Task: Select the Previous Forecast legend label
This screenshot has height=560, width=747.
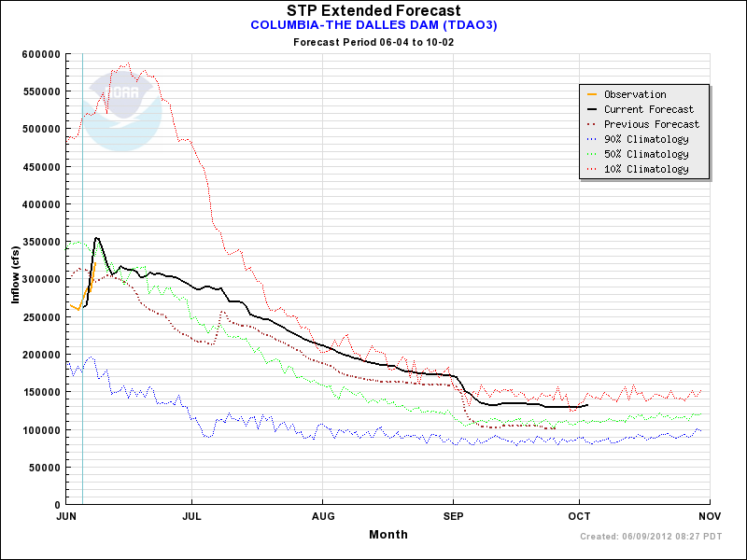Action: coord(651,124)
